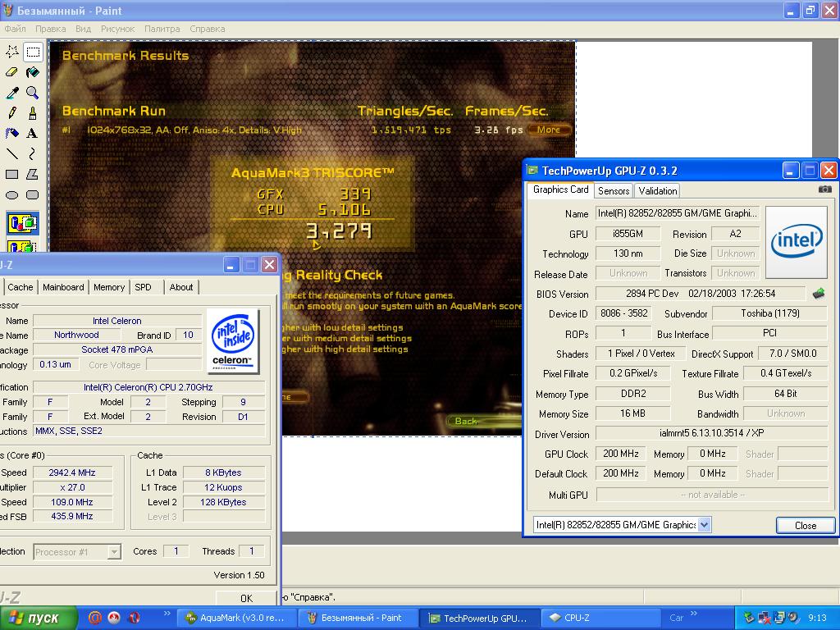Open the SPD tab in CPU-Z
The image size is (840, 630).
143,287
